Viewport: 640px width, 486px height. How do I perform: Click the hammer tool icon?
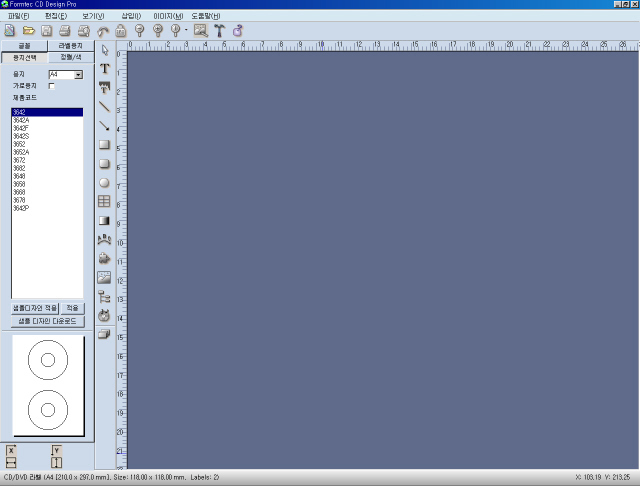click(x=219, y=31)
